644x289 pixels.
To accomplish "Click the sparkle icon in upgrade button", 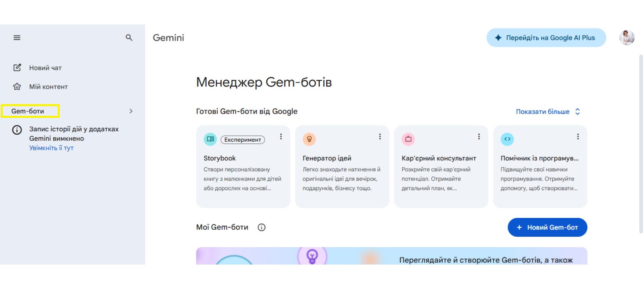I will pos(498,38).
